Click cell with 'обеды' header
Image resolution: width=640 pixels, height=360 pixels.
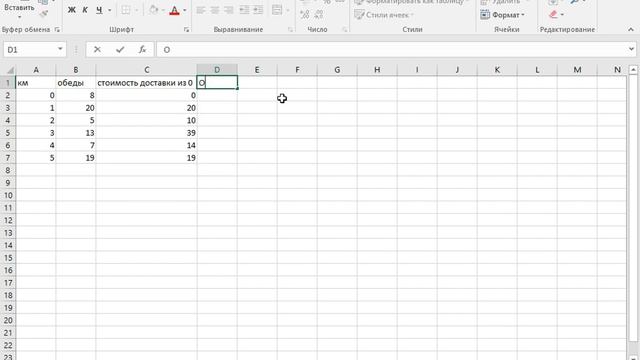pos(76,82)
